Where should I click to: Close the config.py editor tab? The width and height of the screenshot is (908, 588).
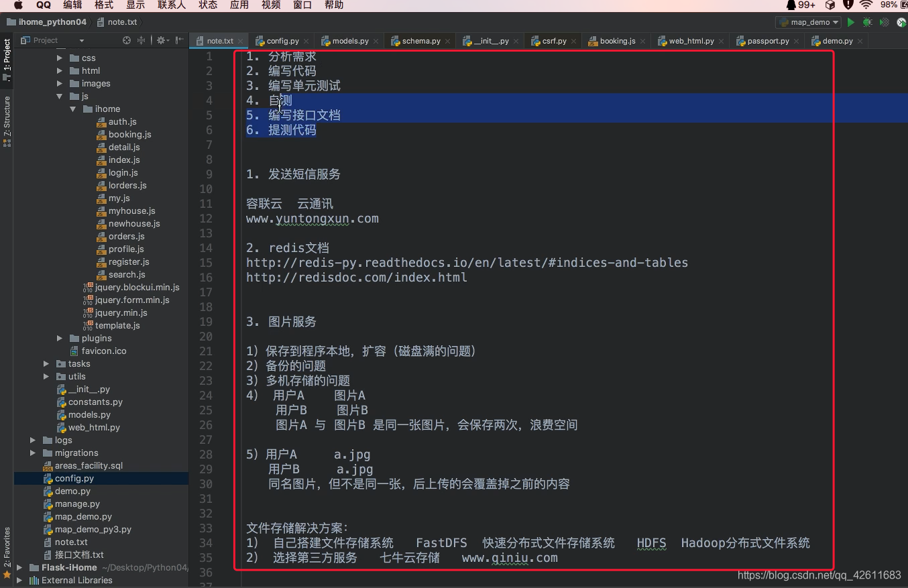point(306,42)
